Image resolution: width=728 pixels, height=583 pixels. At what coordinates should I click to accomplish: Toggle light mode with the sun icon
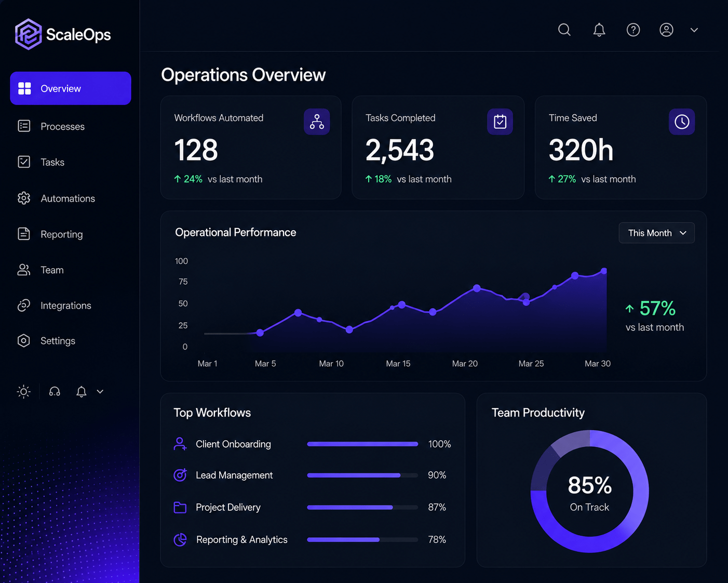coord(24,392)
